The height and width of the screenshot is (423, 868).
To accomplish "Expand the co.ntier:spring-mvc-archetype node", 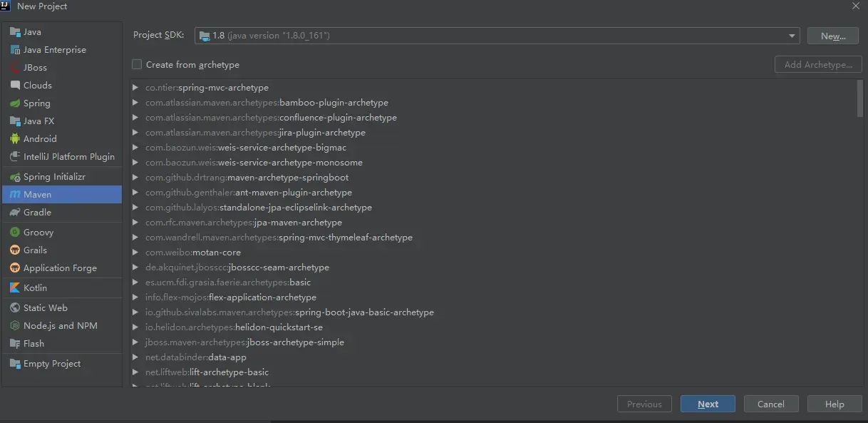I will (135, 88).
